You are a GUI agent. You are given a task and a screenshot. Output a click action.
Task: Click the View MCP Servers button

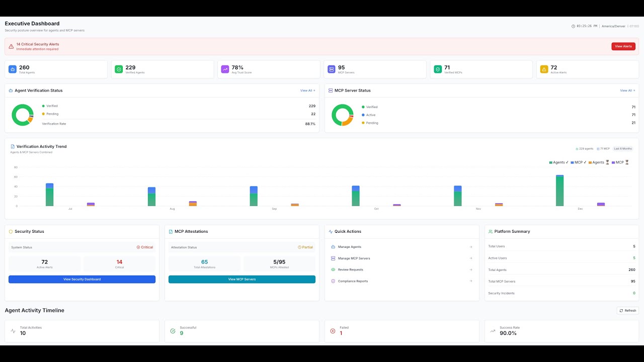click(242, 279)
